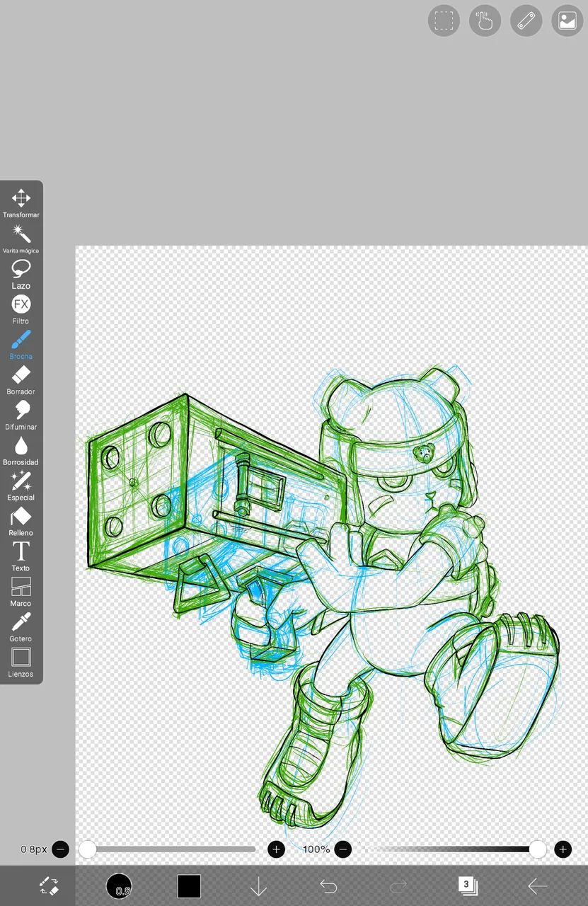Viewport: 588px width, 906px height.
Task: Select the Varita mágica wand tool
Action: (21, 238)
